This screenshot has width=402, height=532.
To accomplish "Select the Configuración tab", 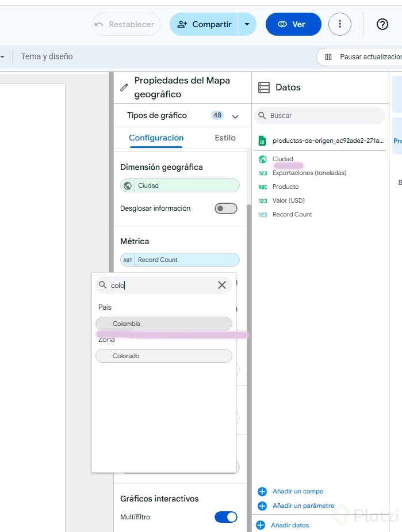I will tap(156, 138).
